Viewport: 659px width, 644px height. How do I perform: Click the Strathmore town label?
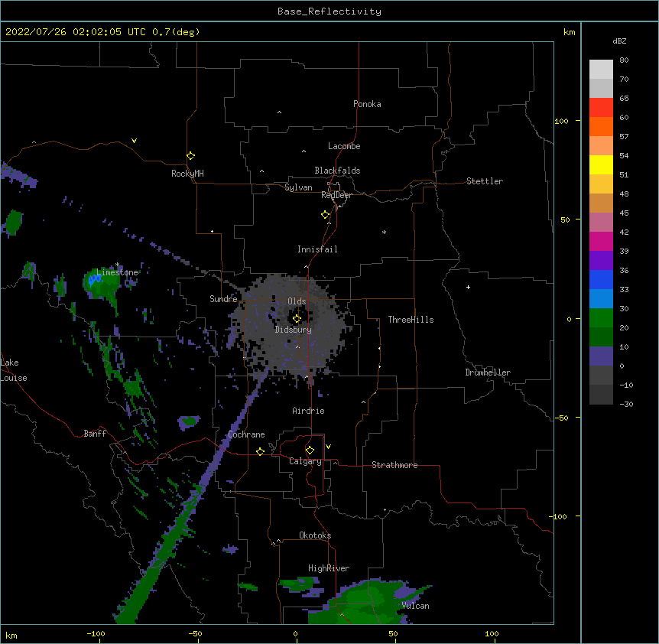tap(394, 465)
